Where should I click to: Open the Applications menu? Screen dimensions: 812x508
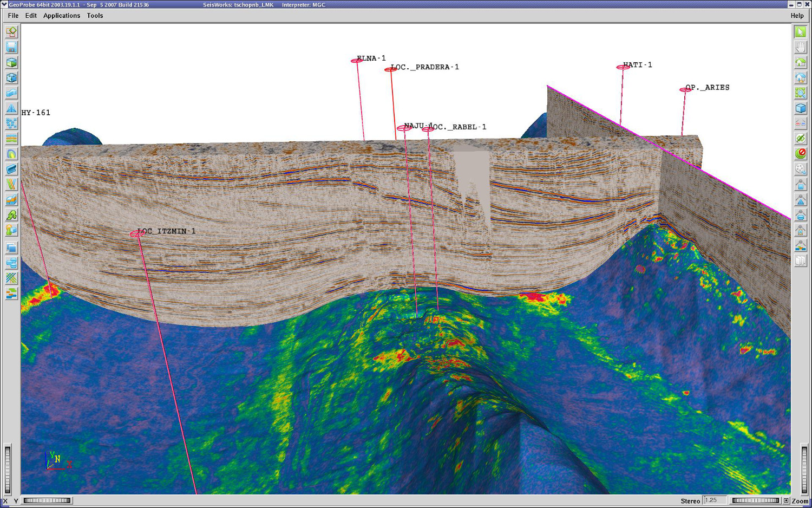coord(62,16)
